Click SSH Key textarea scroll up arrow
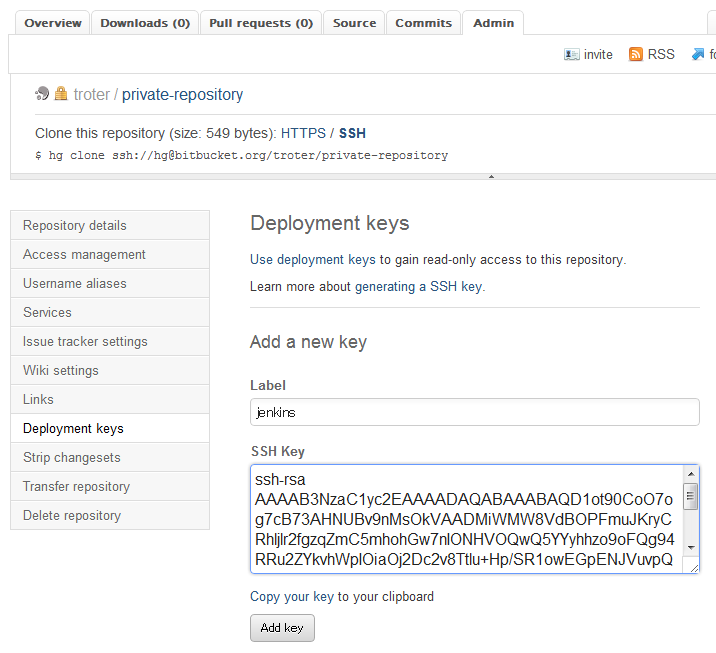The height and width of the screenshot is (653, 716). pos(690,474)
